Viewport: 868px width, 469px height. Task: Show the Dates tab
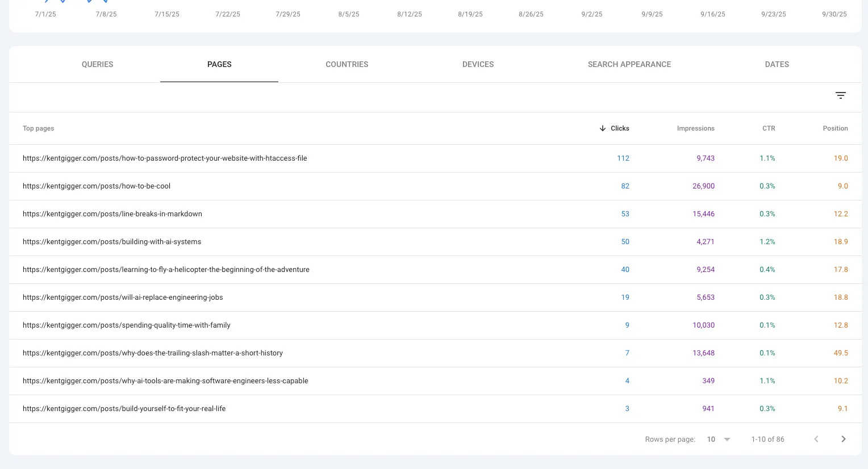777,64
